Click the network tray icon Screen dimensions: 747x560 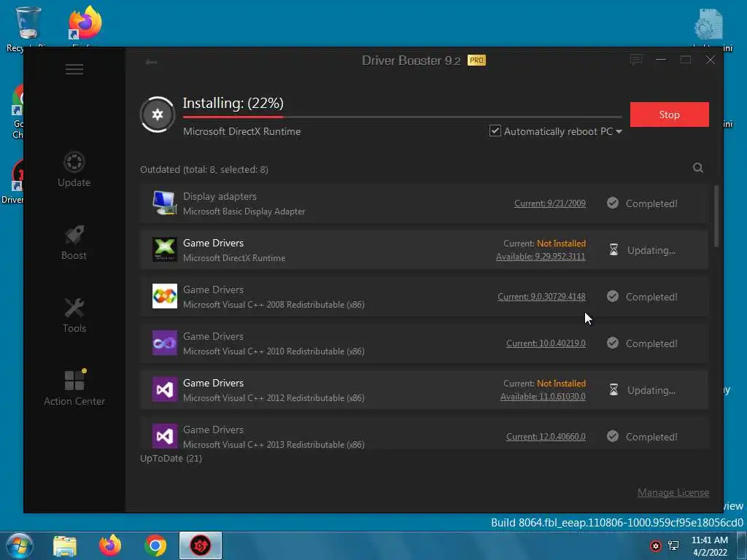pyautogui.click(x=673, y=546)
